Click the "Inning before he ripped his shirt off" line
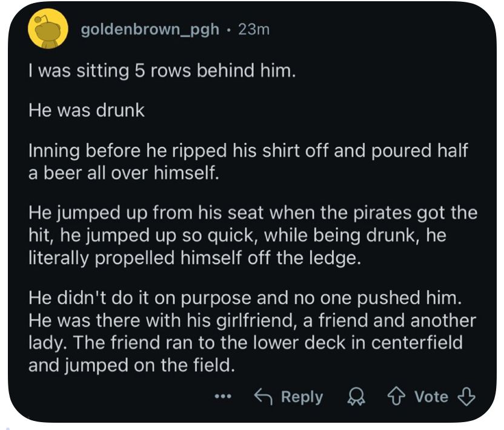This screenshot has height=430, width=504. point(248,151)
